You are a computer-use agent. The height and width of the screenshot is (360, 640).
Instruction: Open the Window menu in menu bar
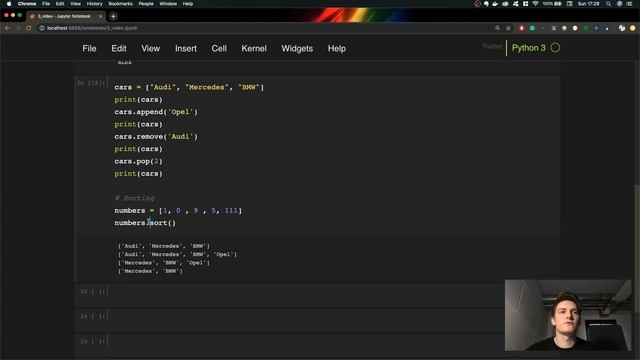[168, 4]
